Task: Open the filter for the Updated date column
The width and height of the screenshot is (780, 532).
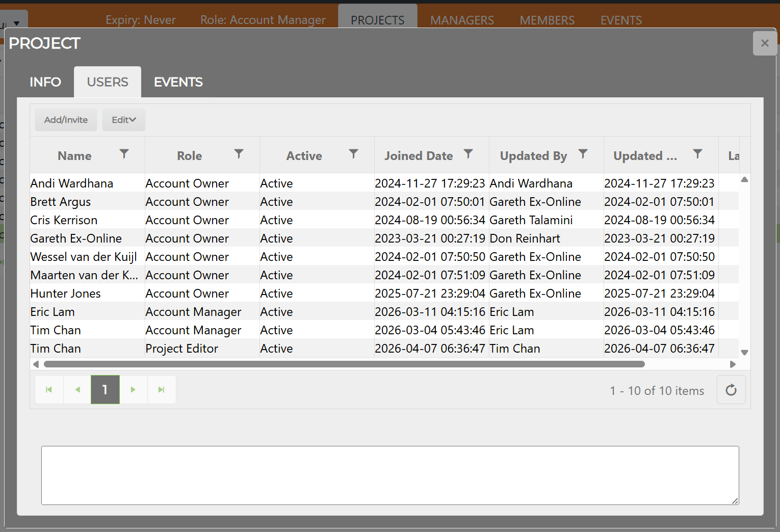Action: click(697, 154)
